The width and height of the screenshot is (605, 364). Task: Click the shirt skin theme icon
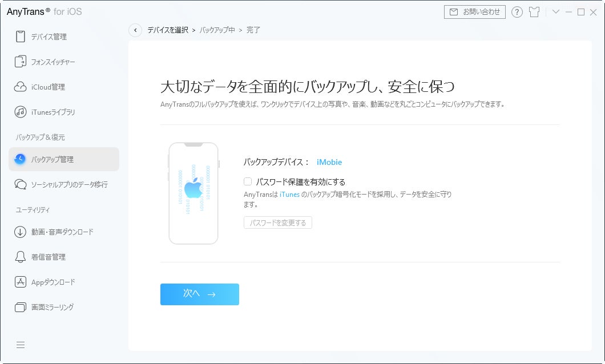point(534,12)
